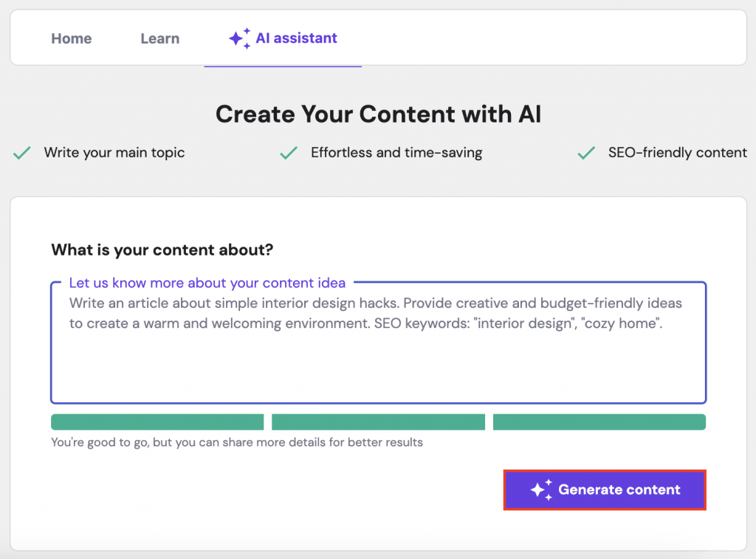The width and height of the screenshot is (756, 559).
Task: Click the checkmark beside Write your main topic
Action: (x=22, y=153)
